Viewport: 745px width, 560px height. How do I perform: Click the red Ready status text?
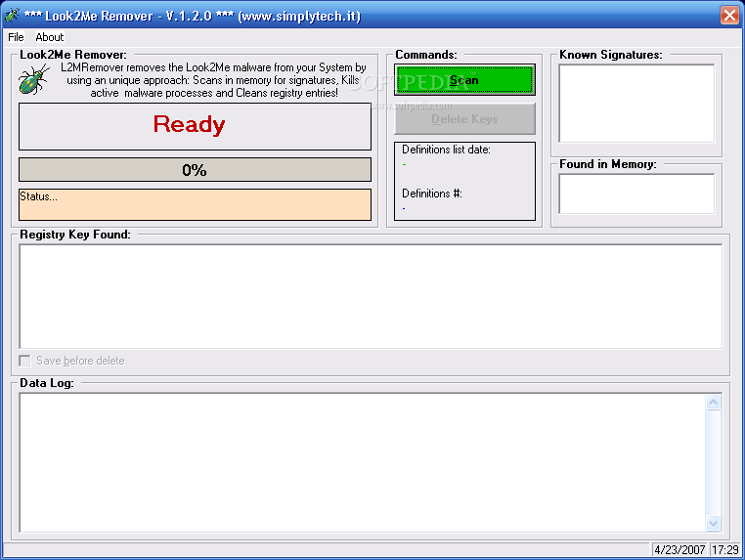pos(189,124)
